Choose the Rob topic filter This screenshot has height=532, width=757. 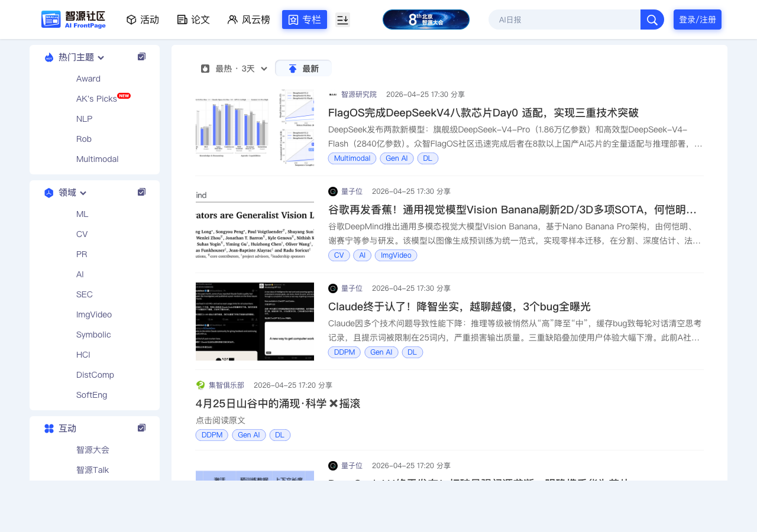click(x=83, y=139)
